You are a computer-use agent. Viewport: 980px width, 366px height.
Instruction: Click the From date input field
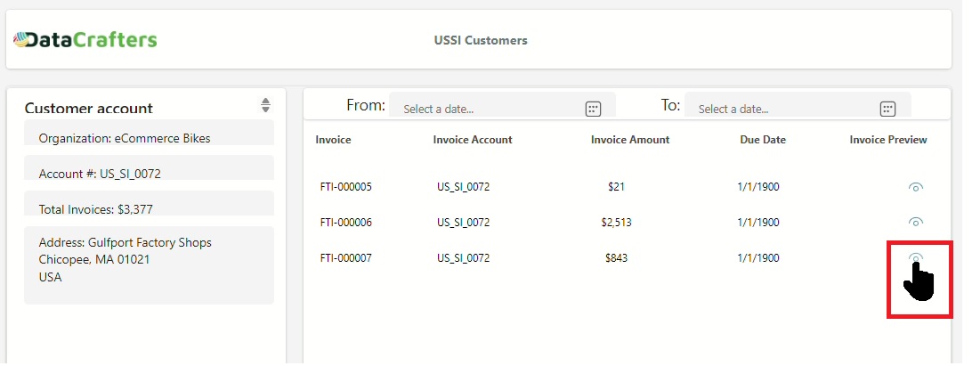click(x=485, y=109)
